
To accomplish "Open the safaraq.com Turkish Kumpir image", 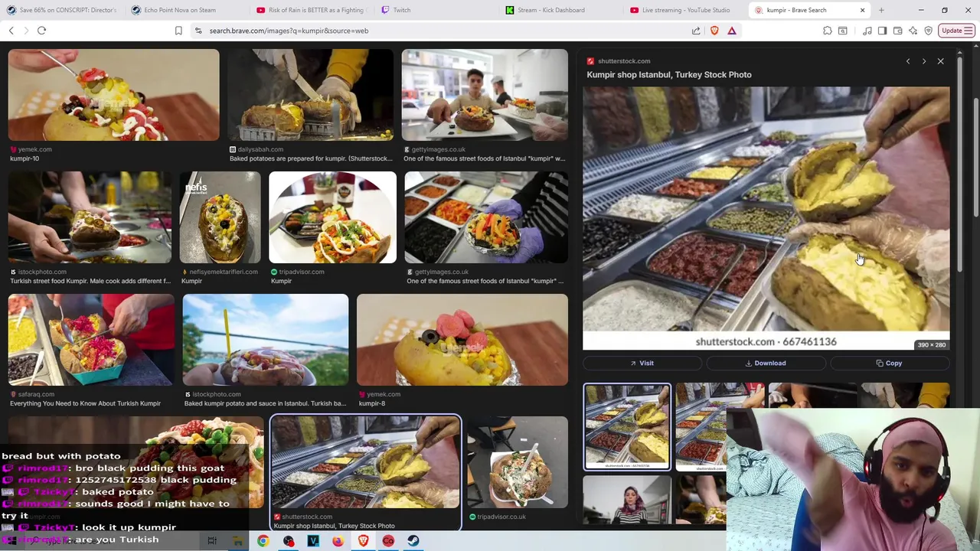I will point(91,341).
